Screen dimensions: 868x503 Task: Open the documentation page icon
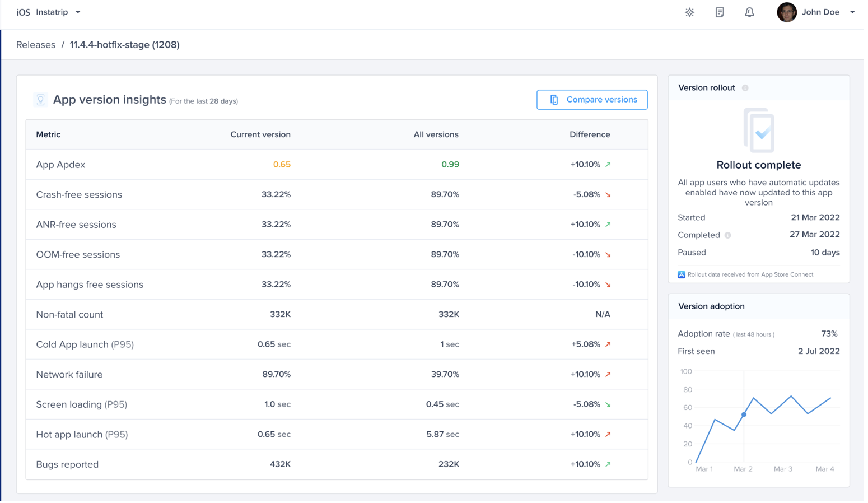[x=720, y=12]
